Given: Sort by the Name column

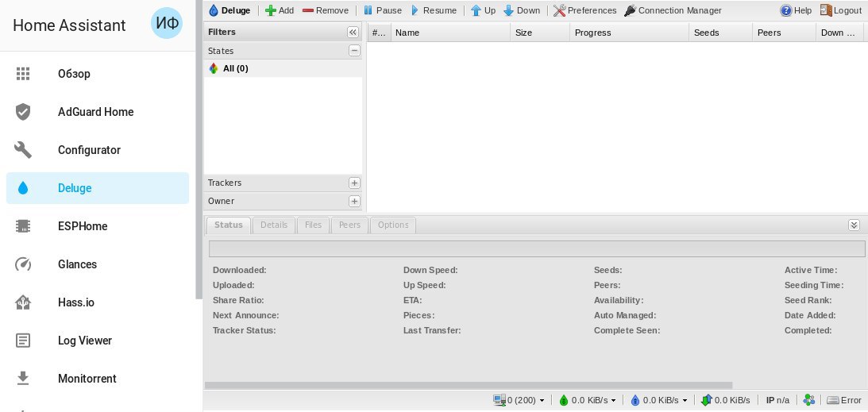Looking at the screenshot, I should pyautogui.click(x=450, y=33).
